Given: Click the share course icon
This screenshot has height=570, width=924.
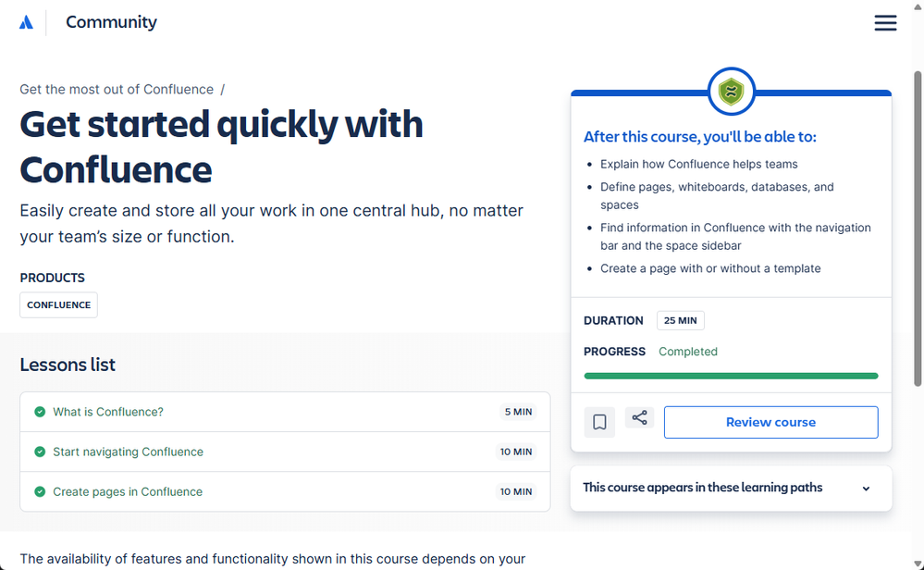Looking at the screenshot, I should click(x=639, y=418).
